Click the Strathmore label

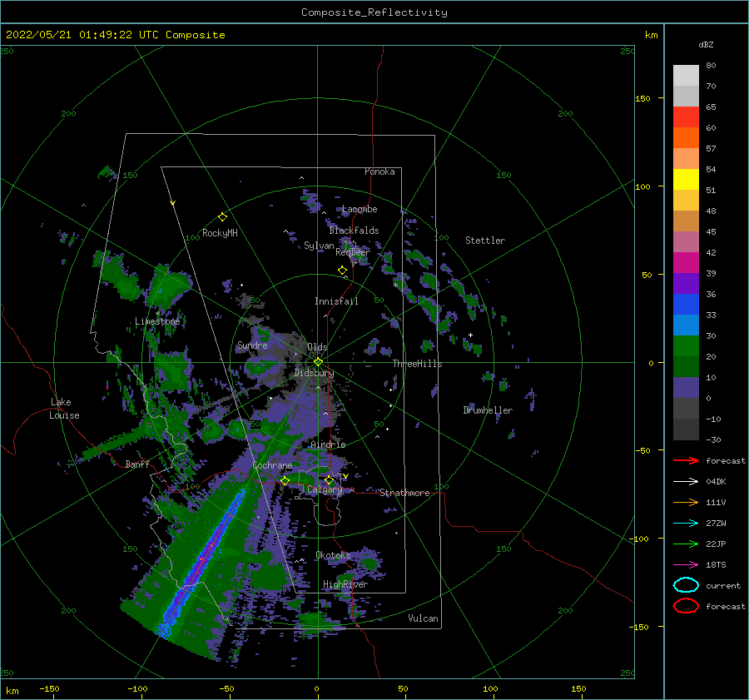(404, 493)
